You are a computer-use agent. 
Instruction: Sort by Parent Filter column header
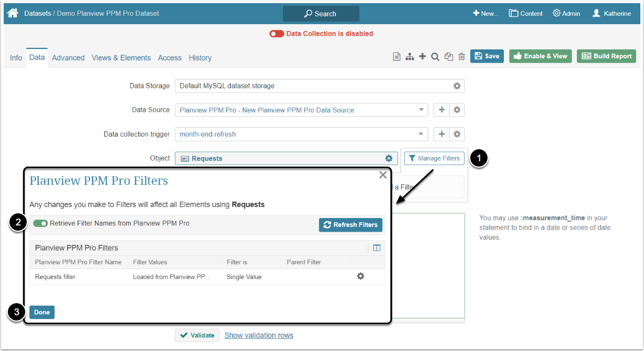pos(304,262)
